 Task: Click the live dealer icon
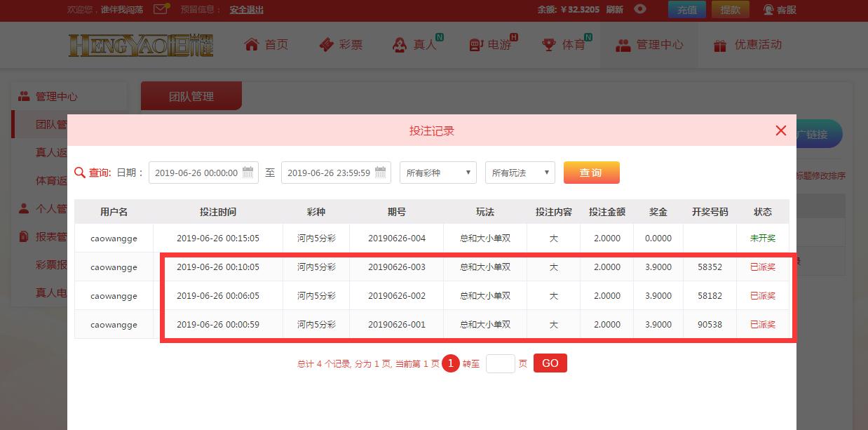coord(400,44)
